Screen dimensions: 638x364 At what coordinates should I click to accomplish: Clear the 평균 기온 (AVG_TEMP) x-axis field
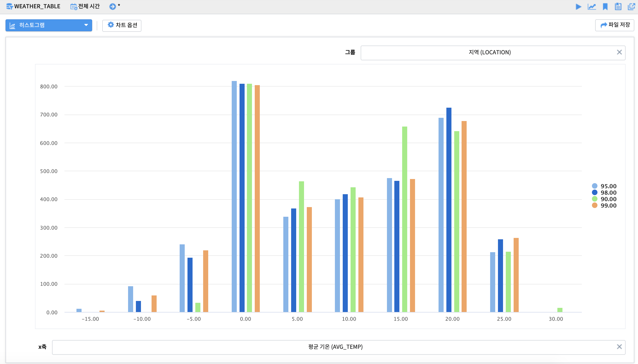click(x=619, y=347)
